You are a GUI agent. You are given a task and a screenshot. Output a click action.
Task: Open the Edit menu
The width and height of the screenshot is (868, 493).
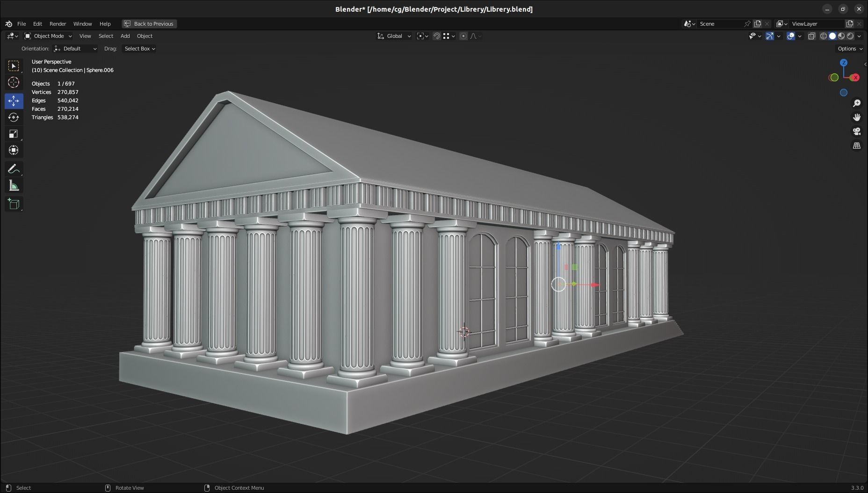[x=37, y=24]
